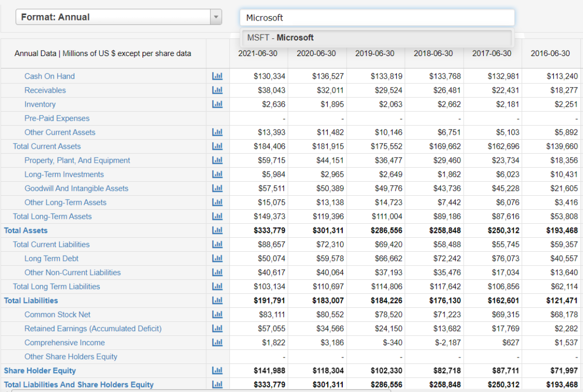Open chart icon for Retained Earnings row

pos(217,328)
